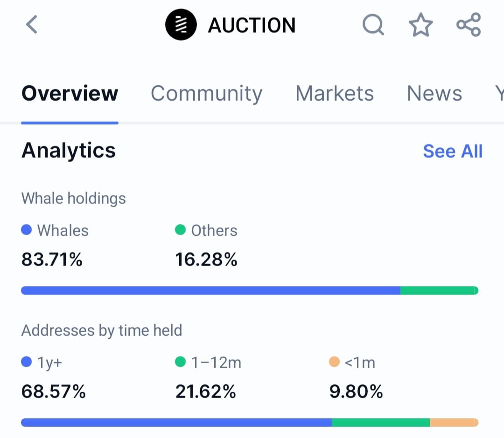Switch to the Community tab
The height and width of the screenshot is (438, 504).
(x=207, y=93)
